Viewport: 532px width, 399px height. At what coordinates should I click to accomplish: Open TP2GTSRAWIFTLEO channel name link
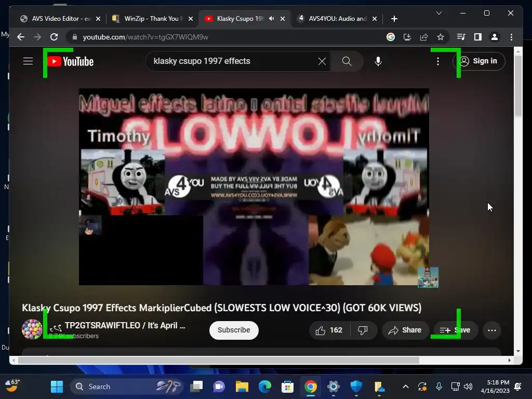tap(125, 325)
